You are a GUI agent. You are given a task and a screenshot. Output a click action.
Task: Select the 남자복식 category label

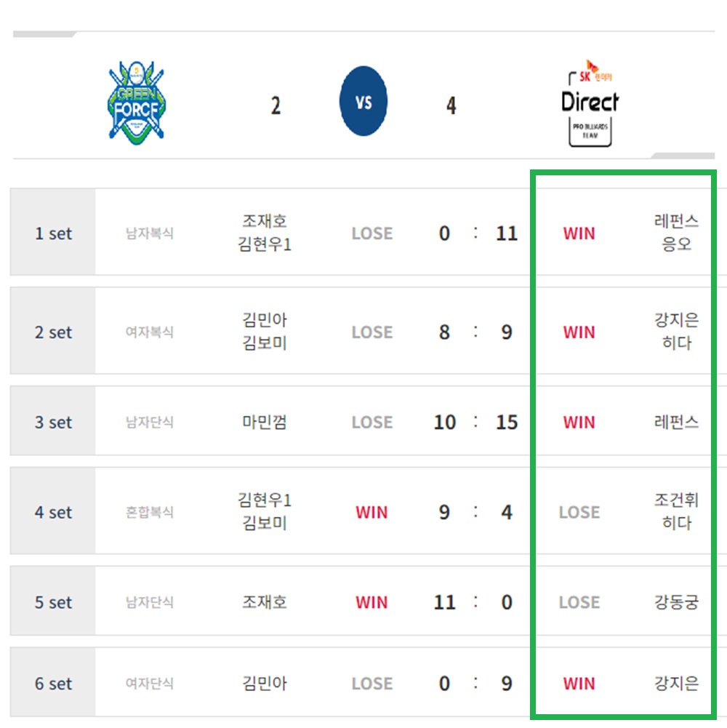pyautogui.click(x=150, y=233)
